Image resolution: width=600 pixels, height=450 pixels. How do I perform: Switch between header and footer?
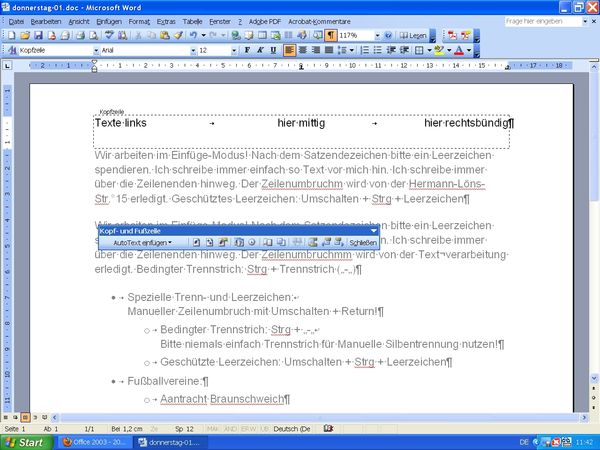click(313, 242)
